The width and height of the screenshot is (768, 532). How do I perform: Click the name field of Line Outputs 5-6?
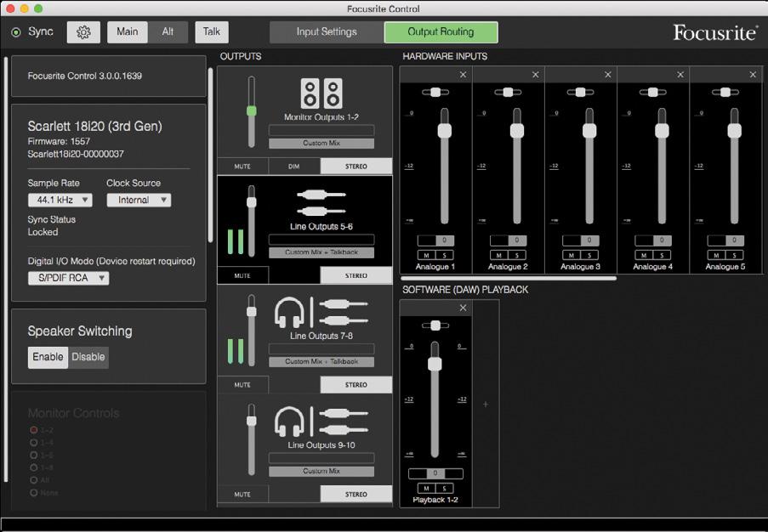point(321,240)
